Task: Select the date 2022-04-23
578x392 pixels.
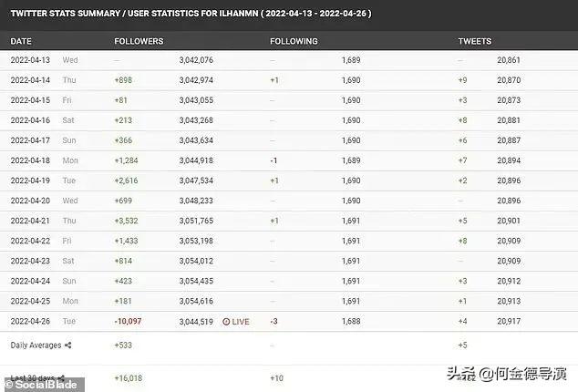Action: click(x=30, y=261)
